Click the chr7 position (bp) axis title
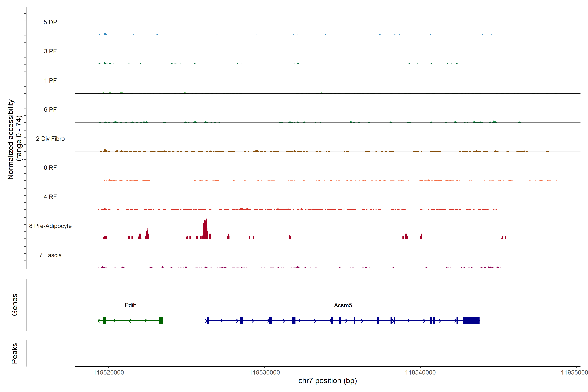The width and height of the screenshot is (588, 392). click(327, 381)
